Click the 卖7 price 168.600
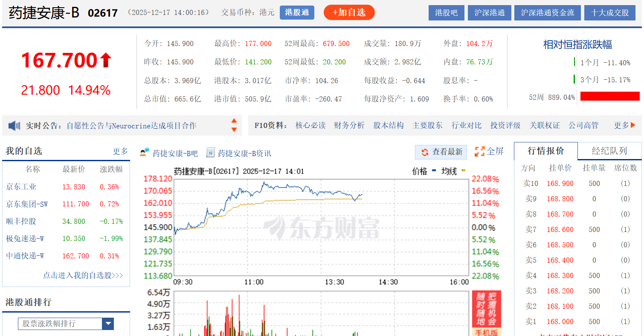 [x=560, y=229]
